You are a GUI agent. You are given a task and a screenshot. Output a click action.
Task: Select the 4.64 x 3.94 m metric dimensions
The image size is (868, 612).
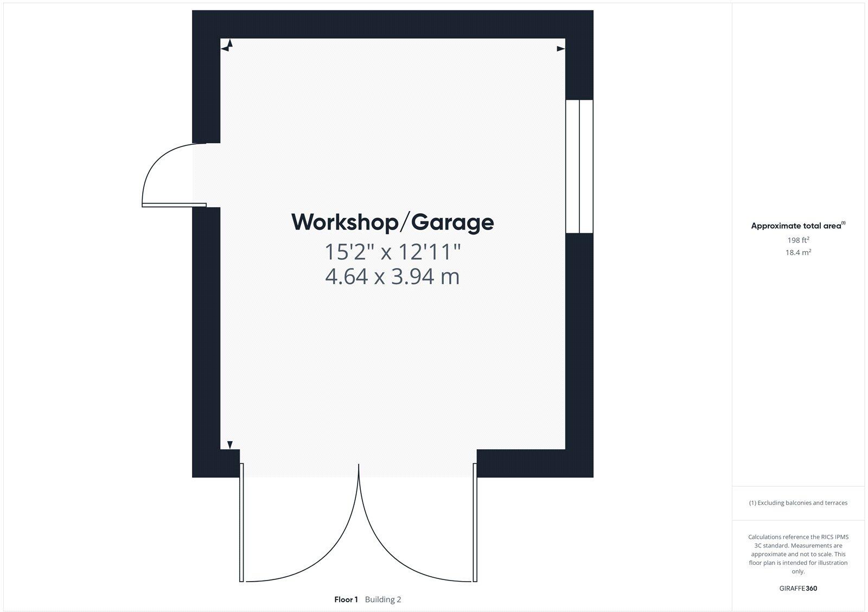coord(393,277)
